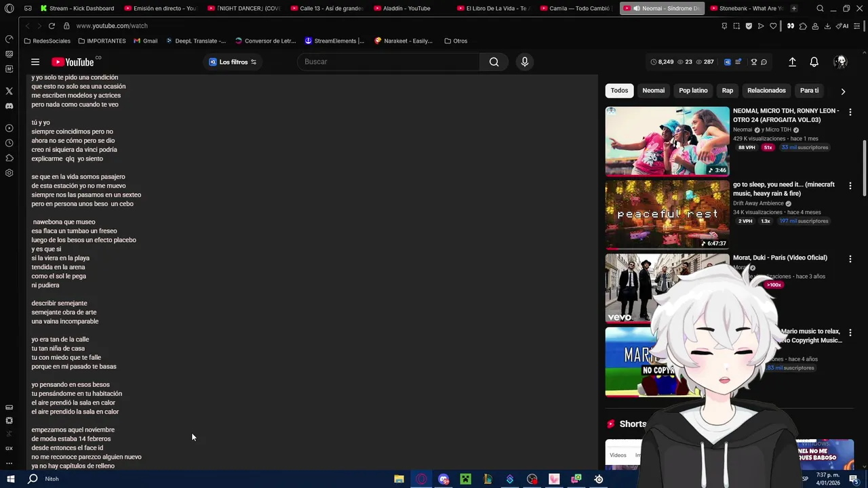Open the StreamElements bookmark
Screen dimensions: 868x488
334,41
